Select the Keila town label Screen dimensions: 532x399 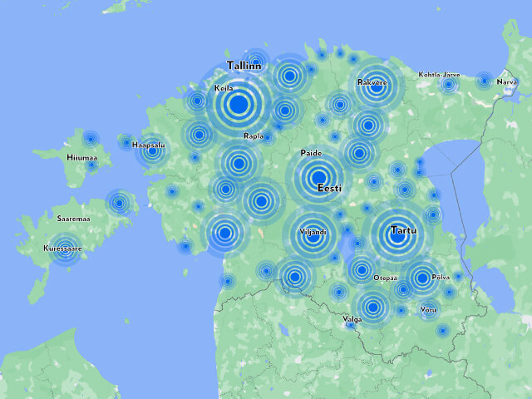[224, 88]
